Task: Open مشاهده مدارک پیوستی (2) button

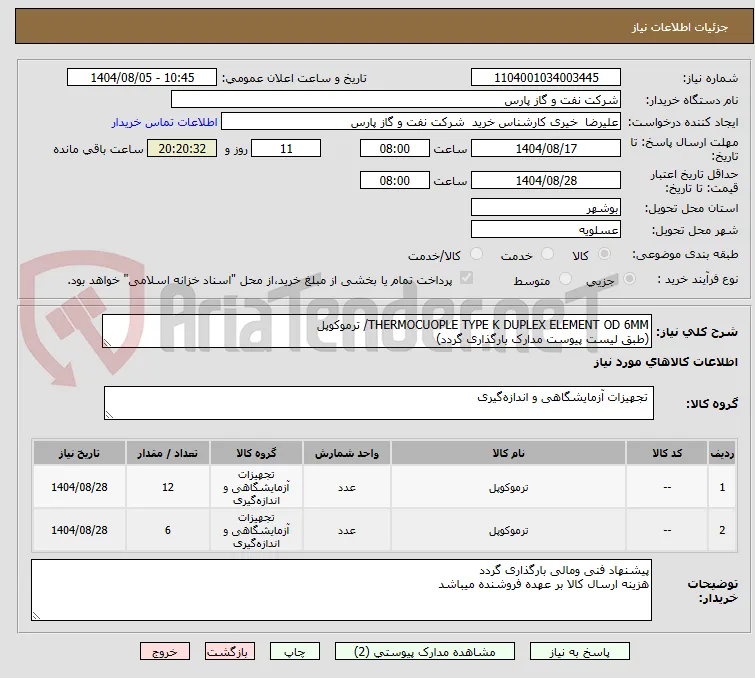Action: pos(425,652)
